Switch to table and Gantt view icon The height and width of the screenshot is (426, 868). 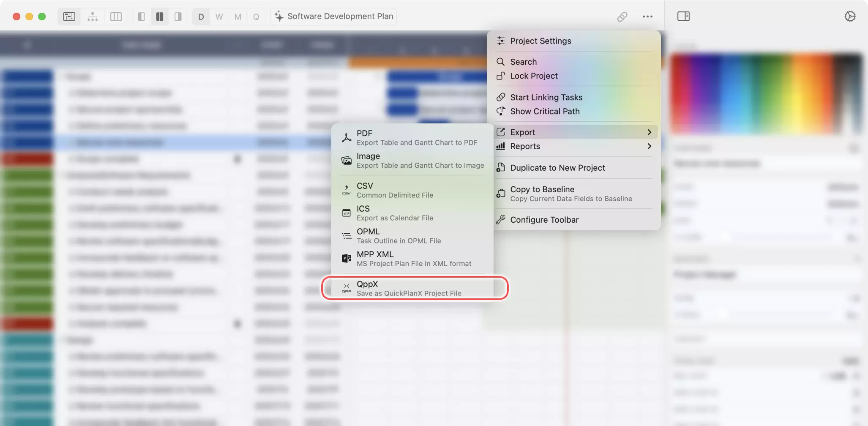tap(69, 16)
